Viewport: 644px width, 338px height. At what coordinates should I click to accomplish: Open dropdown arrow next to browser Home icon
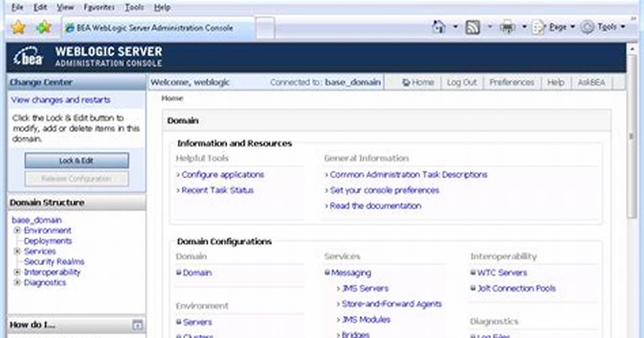pos(456,27)
